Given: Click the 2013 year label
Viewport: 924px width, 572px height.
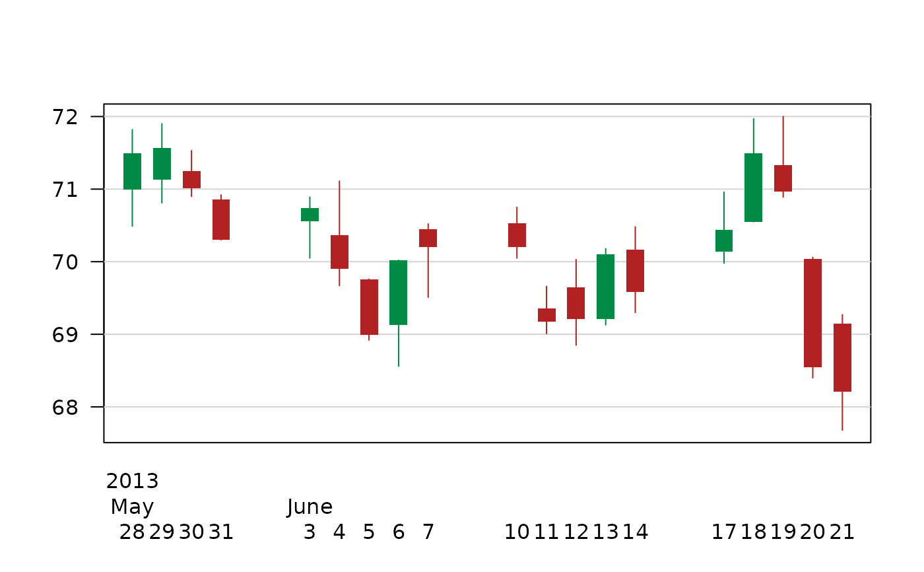Looking at the screenshot, I should pyautogui.click(x=132, y=482).
